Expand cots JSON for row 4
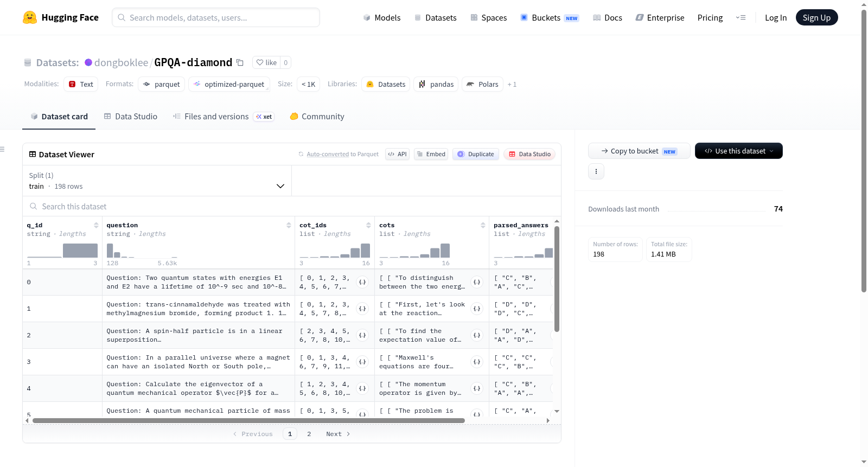868x467 pixels. pos(477,388)
